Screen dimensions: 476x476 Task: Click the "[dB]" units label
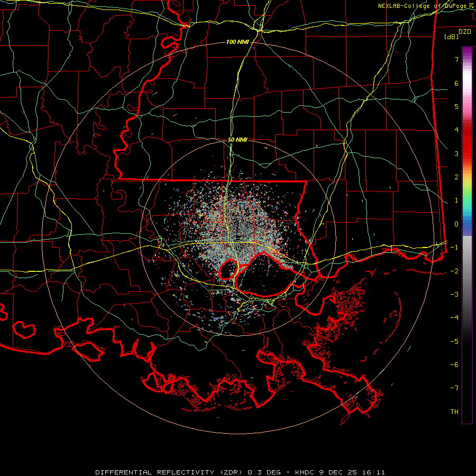point(451,36)
